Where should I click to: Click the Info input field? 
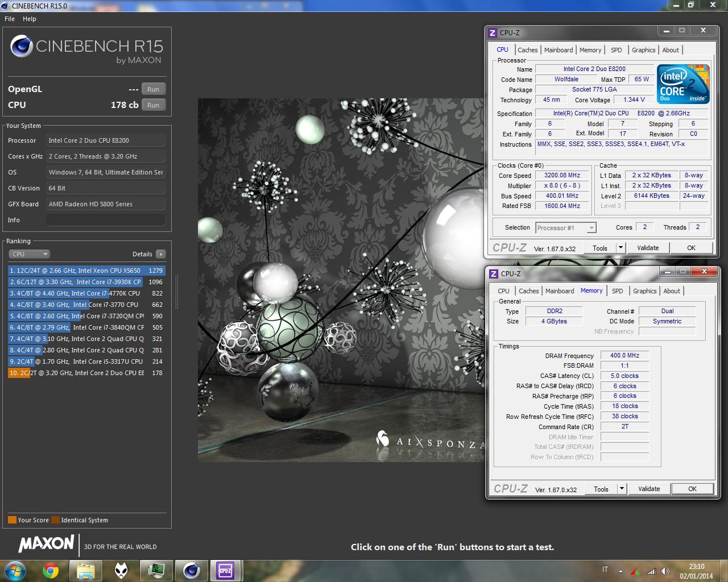106,220
